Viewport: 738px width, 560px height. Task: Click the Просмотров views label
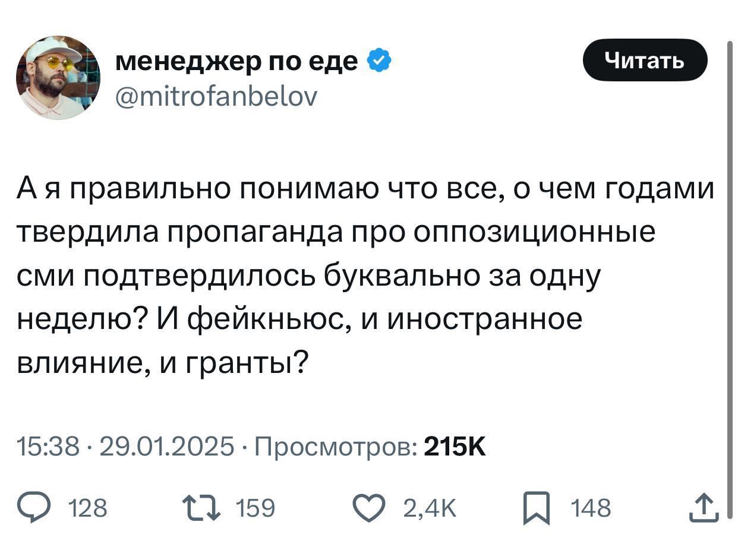pos(336,447)
